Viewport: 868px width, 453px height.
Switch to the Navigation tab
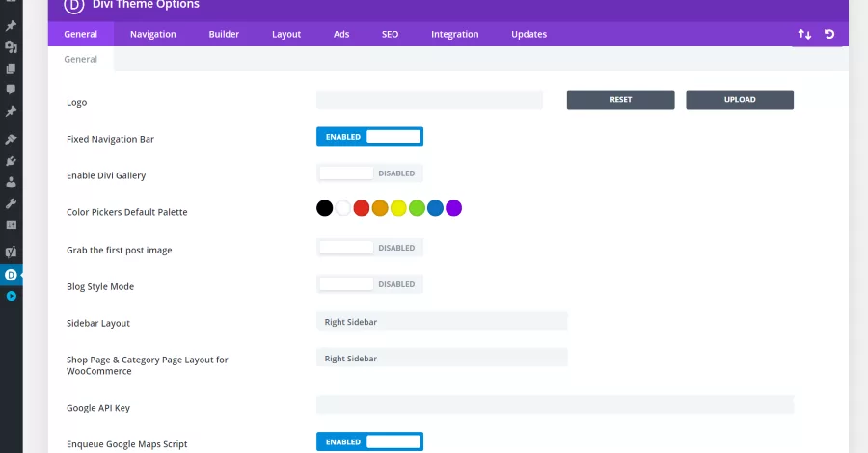pos(152,35)
